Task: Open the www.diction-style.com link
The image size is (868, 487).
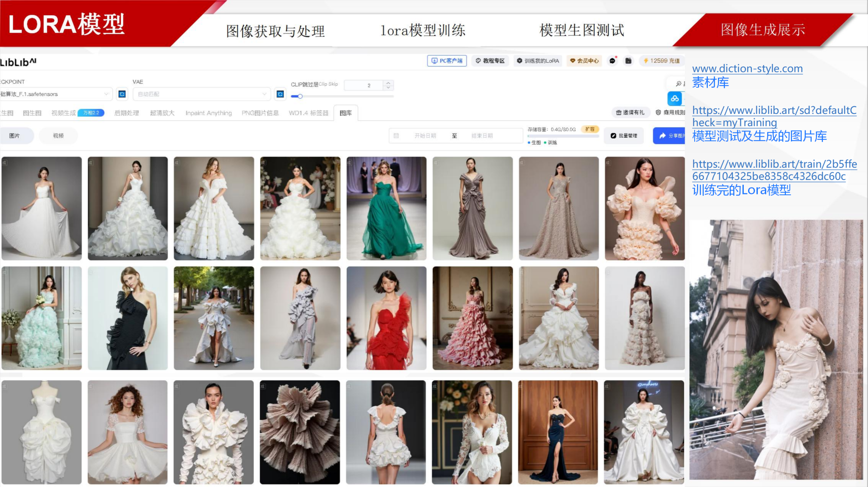Action: (x=747, y=69)
